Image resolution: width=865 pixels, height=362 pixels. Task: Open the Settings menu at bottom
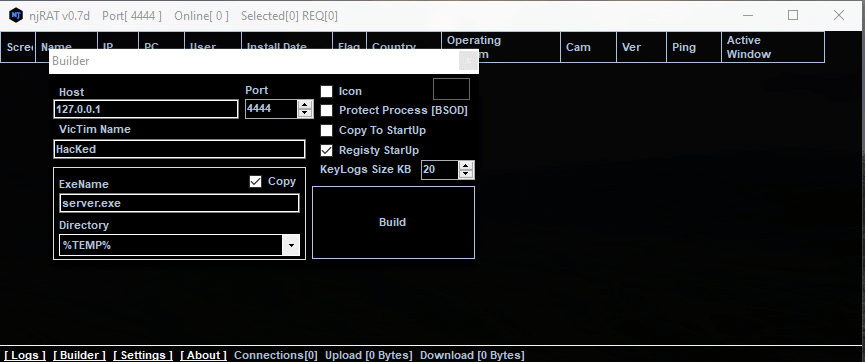pos(143,355)
